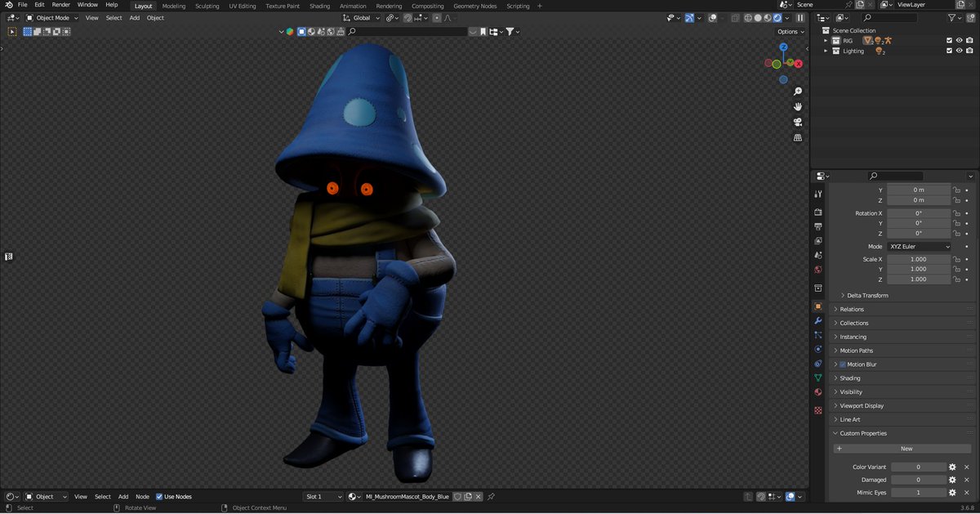
Task: Select the Material Properties sphere tab
Action: (x=817, y=392)
